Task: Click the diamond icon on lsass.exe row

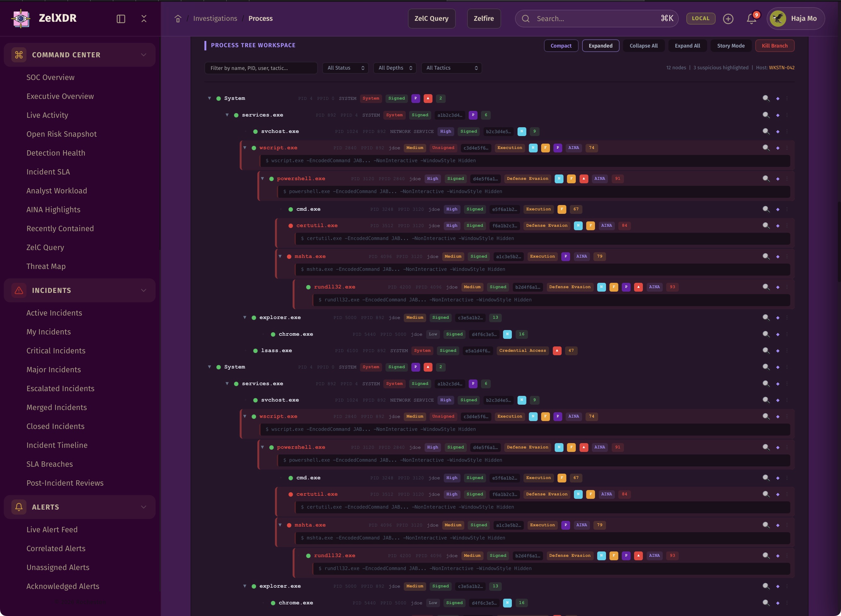Action: click(x=778, y=351)
